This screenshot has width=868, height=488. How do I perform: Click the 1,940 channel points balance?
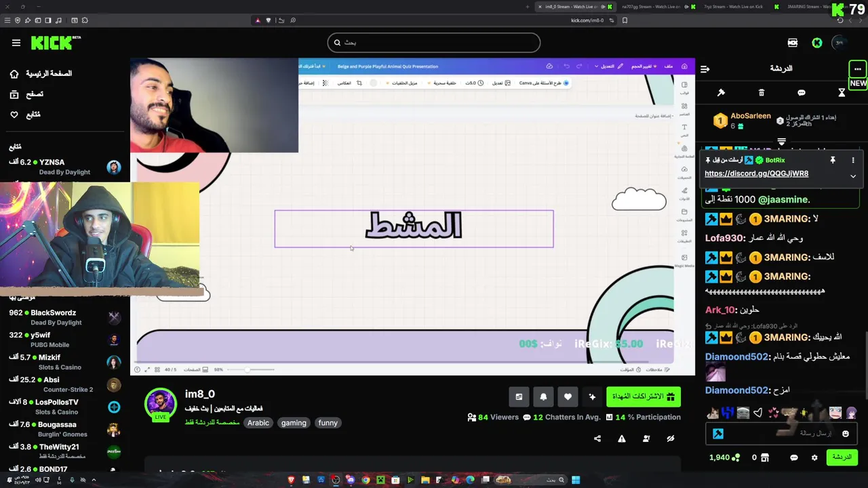724,457
